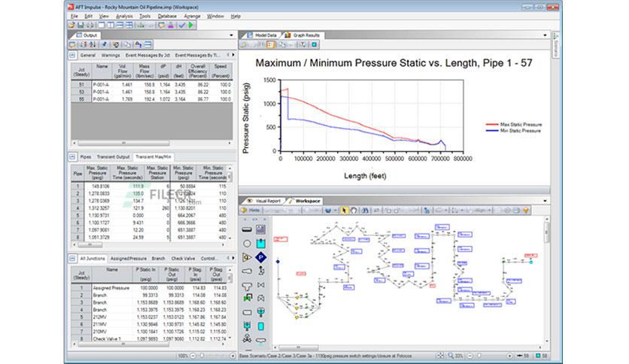Open the Arrange menu
Image resolution: width=629 pixels, height=364 pixels.
(192, 17)
